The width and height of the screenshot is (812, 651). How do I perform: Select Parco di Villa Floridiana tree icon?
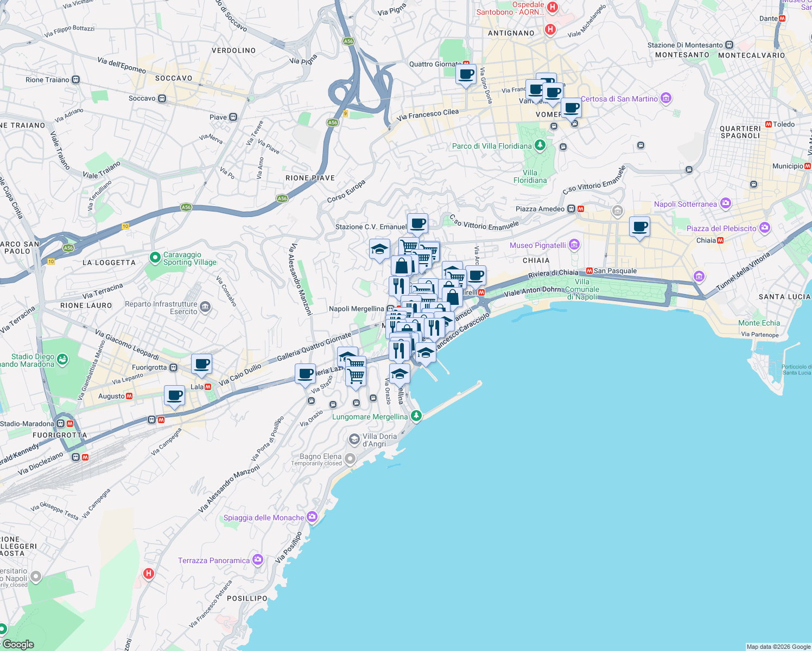540,145
